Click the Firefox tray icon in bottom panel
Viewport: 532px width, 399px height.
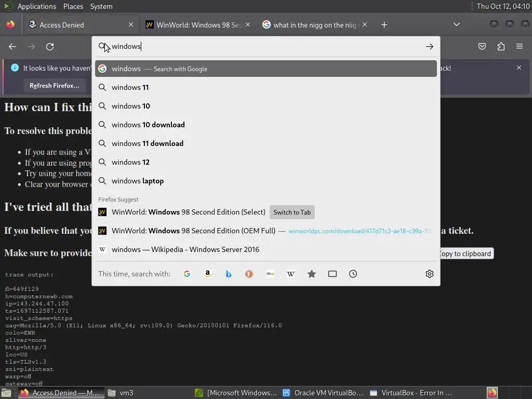(492, 393)
